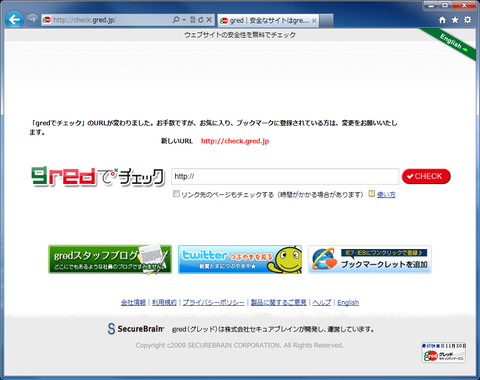Focus the http:// URL input field
The image size is (480, 380).
tap(285, 176)
